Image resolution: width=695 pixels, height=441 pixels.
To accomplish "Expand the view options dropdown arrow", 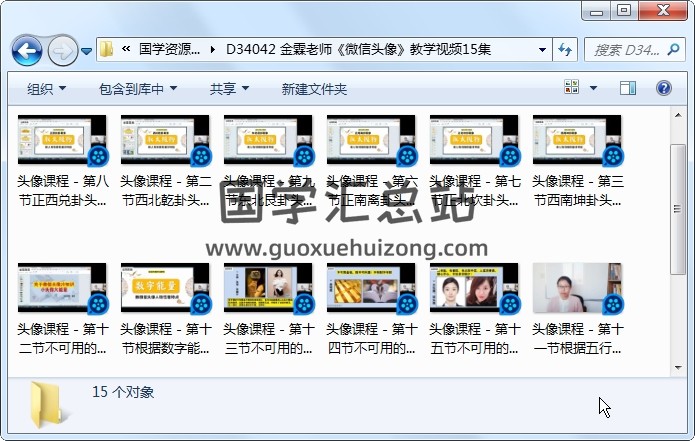I will (x=593, y=88).
